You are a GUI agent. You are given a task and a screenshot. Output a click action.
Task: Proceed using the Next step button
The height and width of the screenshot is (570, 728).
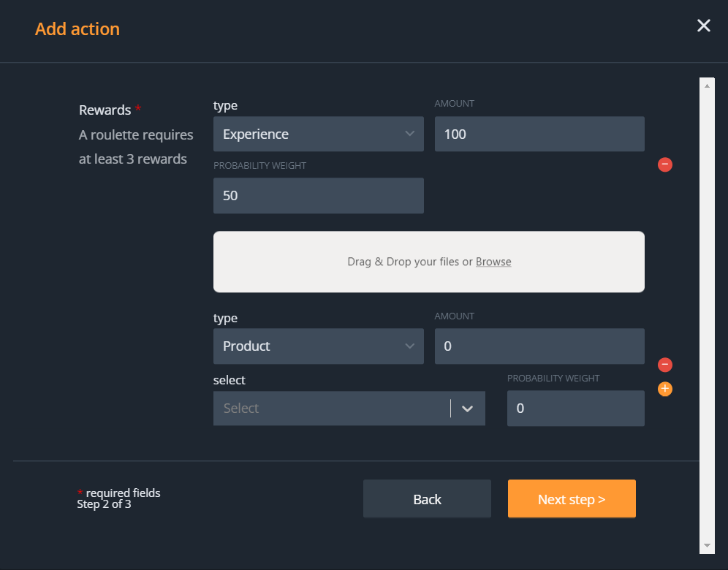tap(572, 499)
